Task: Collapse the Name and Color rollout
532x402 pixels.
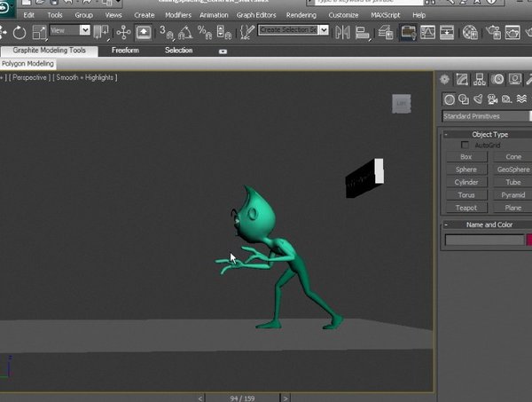Action: click(x=488, y=225)
